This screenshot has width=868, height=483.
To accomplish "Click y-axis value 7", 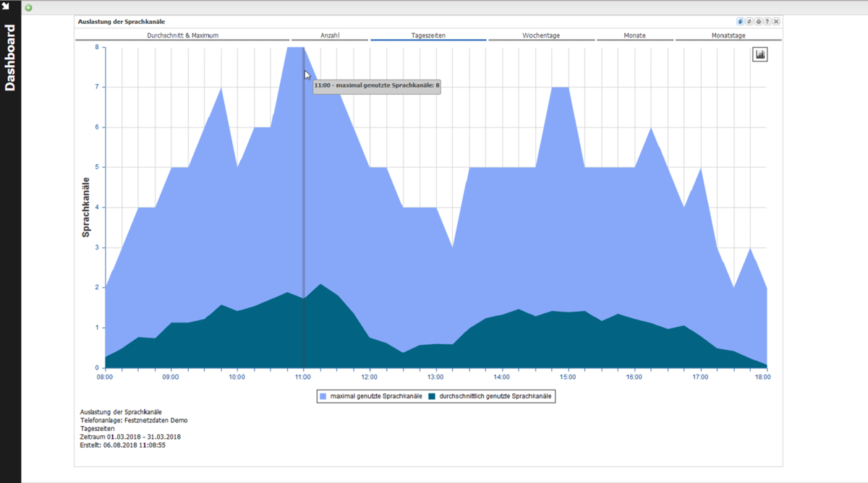I will click(97, 87).
